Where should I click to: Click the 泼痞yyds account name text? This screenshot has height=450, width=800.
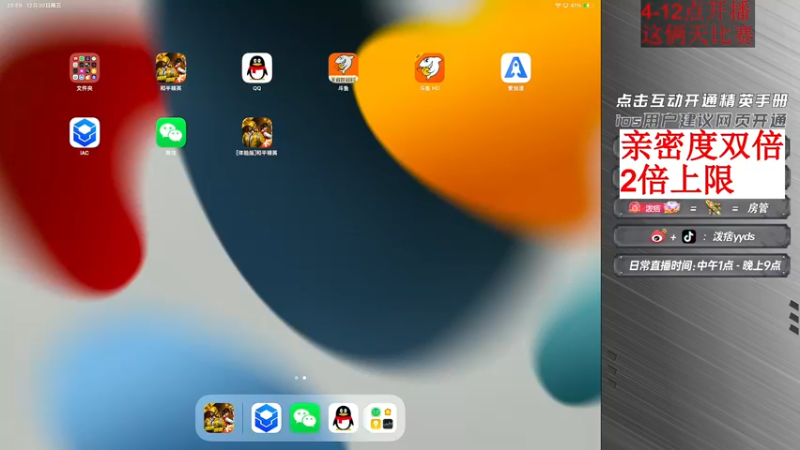click(734, 237)
